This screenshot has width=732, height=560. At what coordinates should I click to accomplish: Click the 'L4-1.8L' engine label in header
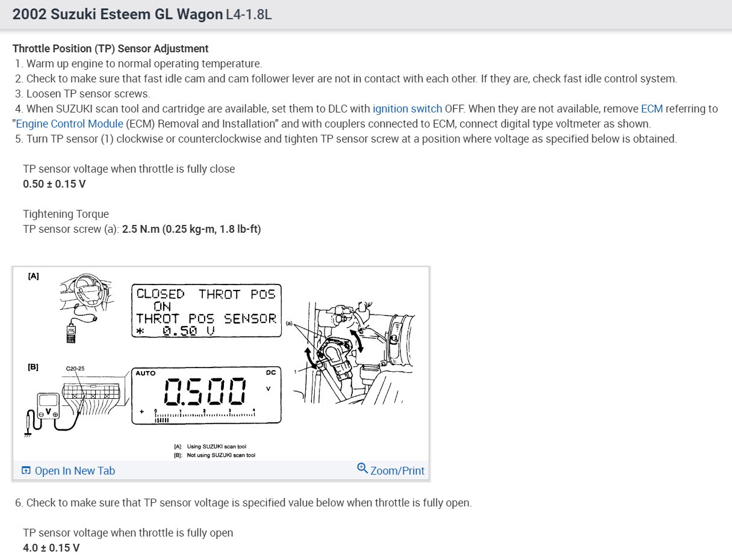249,14
